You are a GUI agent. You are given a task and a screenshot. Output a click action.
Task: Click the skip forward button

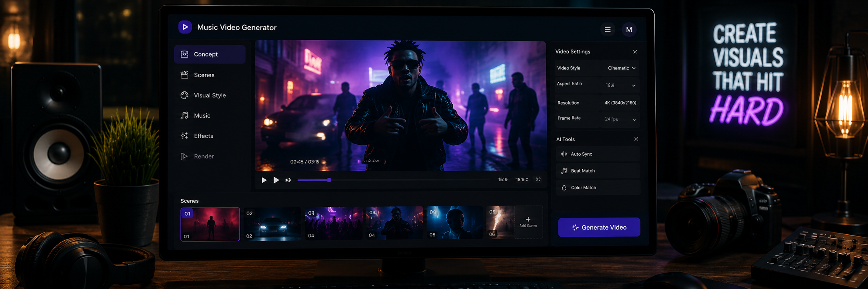click(288, 180)
